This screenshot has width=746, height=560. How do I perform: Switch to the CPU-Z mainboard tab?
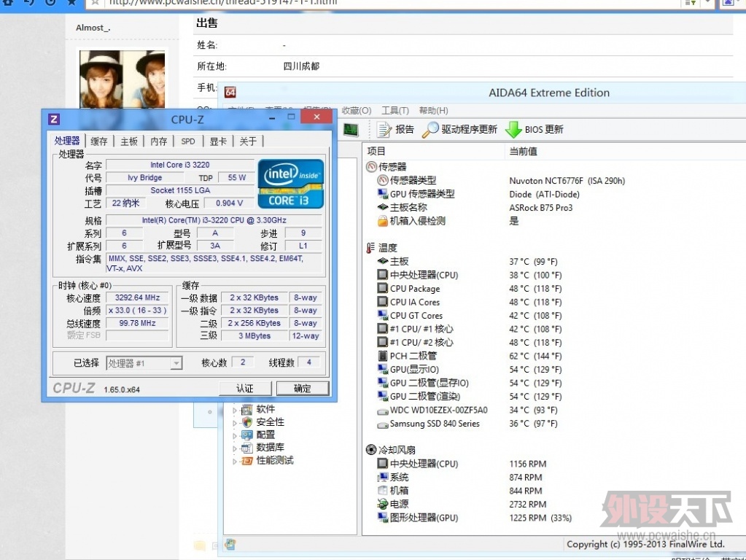(129, 141)
